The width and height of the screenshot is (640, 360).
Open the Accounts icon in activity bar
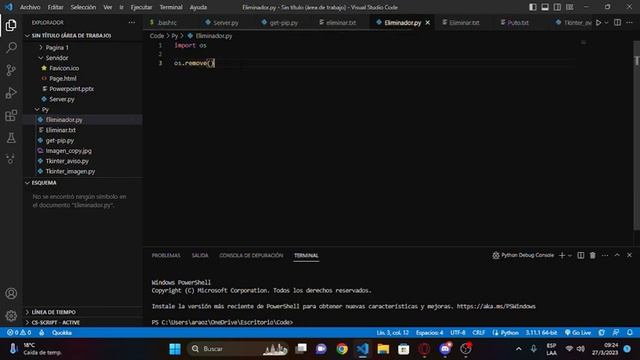pyautogui.click(x=11, y=293)
